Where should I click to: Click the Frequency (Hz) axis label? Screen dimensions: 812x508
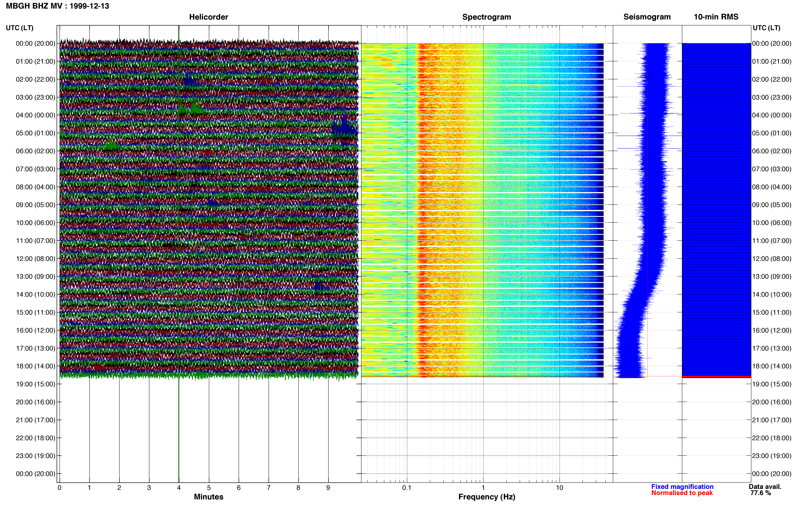coord(487,497)
